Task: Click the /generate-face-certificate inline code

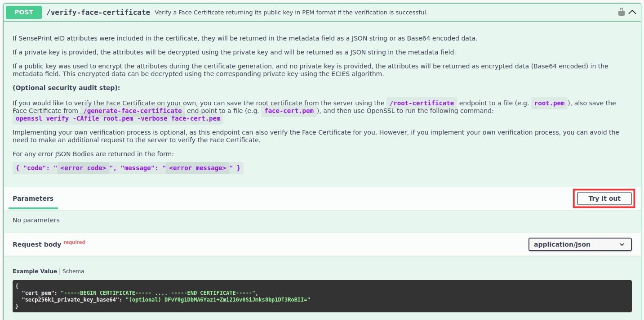Action: click(x=133, y=111)
